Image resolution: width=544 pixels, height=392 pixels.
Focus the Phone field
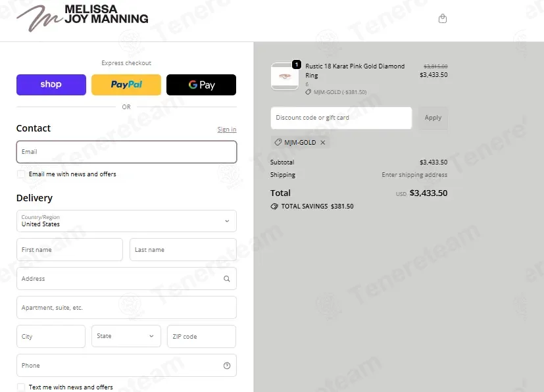(126, 366)
